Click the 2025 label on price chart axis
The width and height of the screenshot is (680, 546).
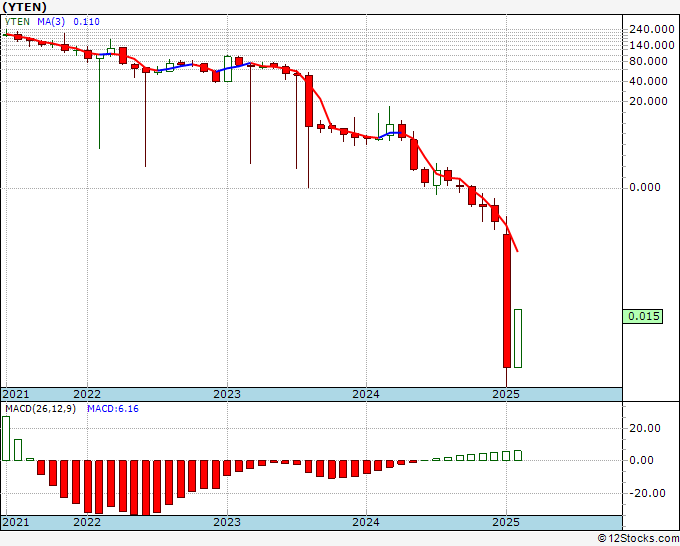point(506,394)
